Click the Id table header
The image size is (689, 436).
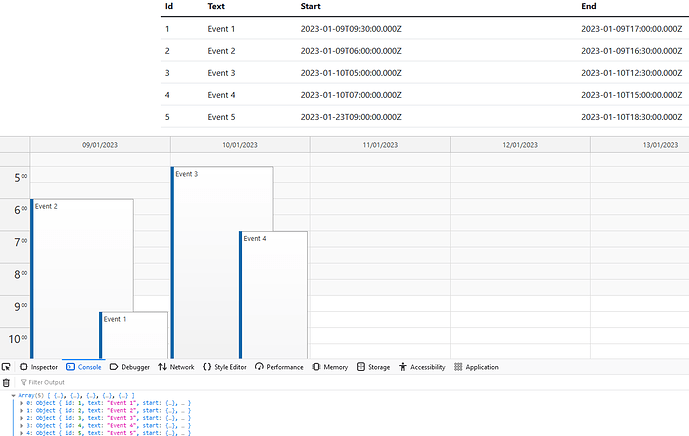(x=169, y=6)
